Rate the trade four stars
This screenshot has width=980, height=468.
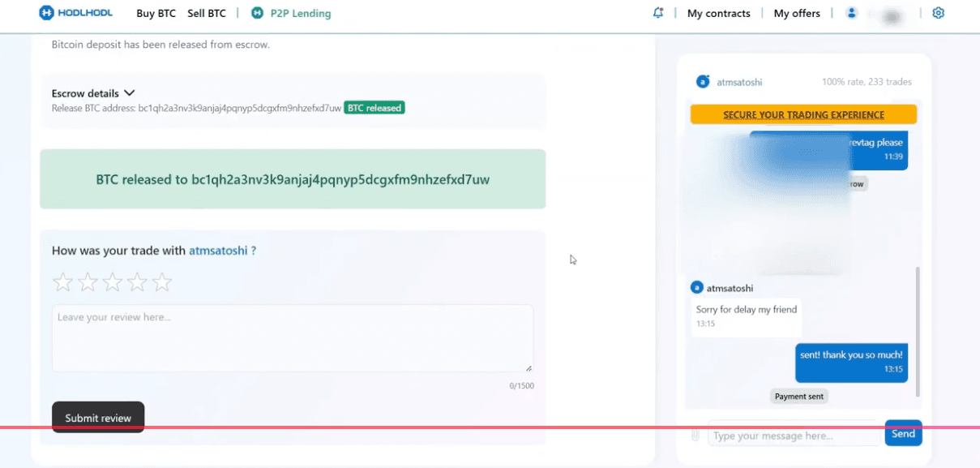138,281
